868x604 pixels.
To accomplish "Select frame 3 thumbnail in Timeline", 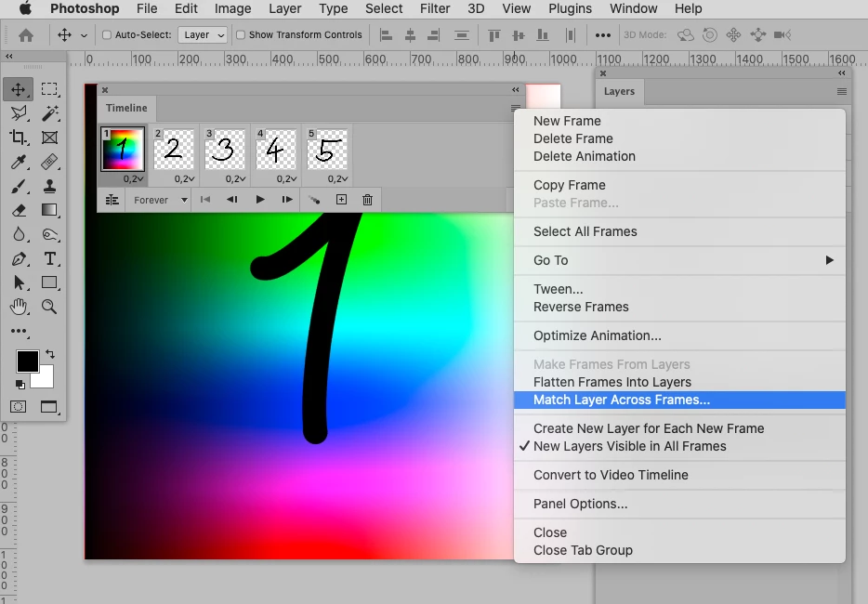I will (225, 150).
